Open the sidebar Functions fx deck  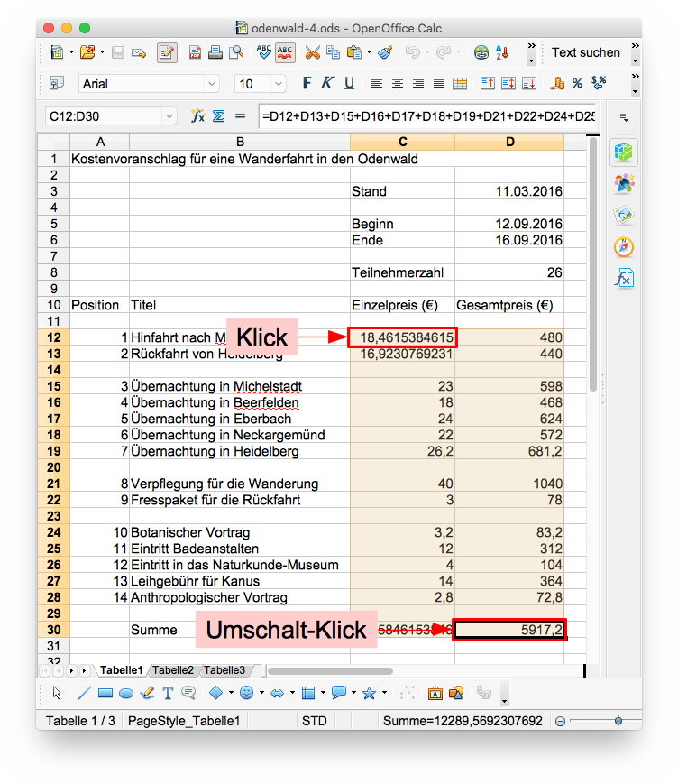click(x=624, y=278)
